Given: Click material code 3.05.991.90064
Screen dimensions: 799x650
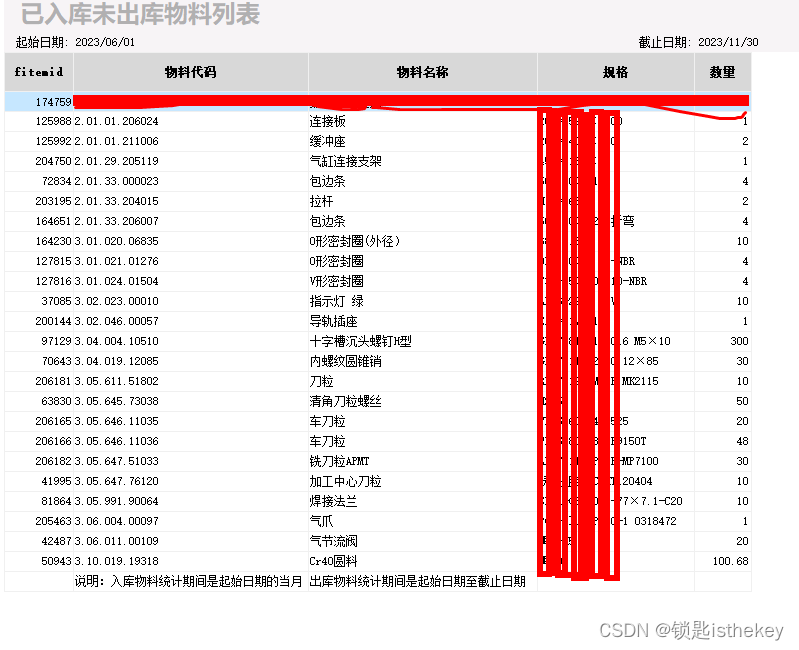Looking at the screenshot, I should pos(116,501).
